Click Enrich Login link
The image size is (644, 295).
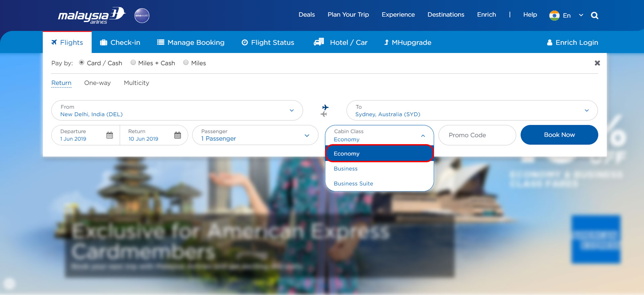pyautogui.click(x=573, y=43)
